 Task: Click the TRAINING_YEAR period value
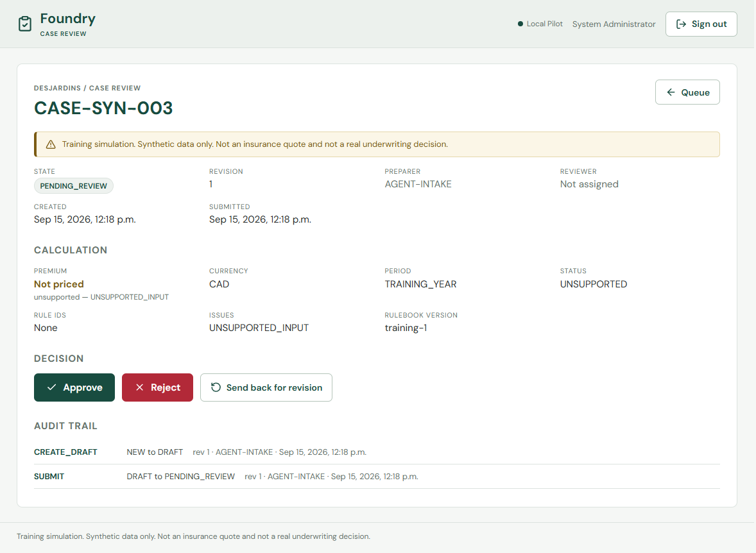point(420,284)
